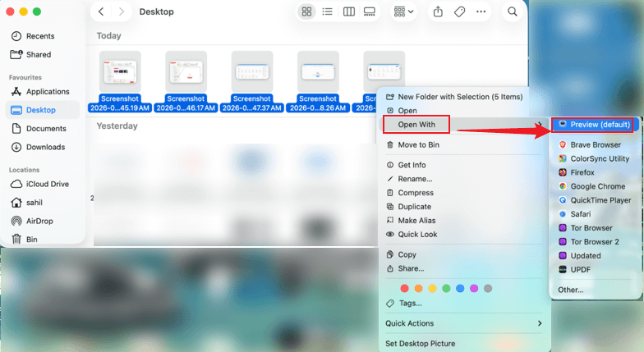
Task: Choose Get Info in the context menu
Action: [x=412, y=165]
